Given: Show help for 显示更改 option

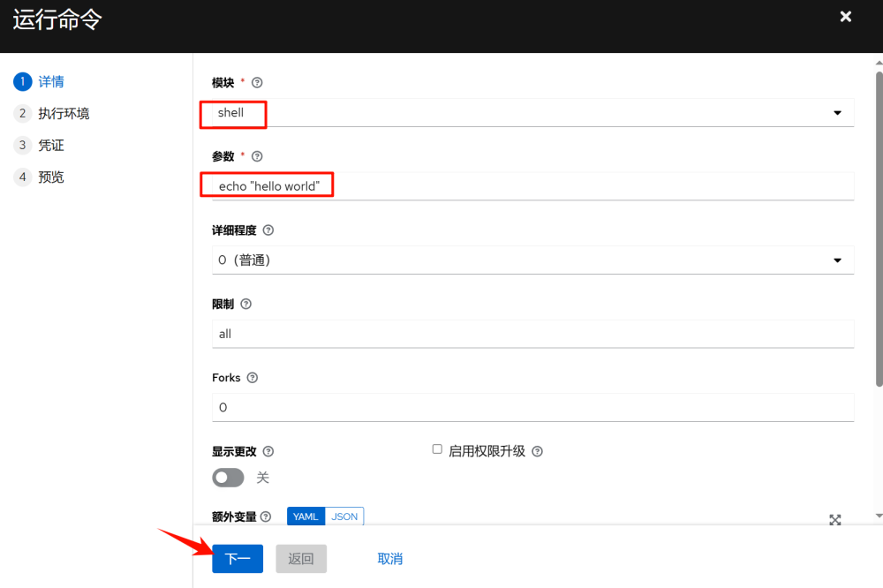Looking at the screenshot, I should click(268, 451).
